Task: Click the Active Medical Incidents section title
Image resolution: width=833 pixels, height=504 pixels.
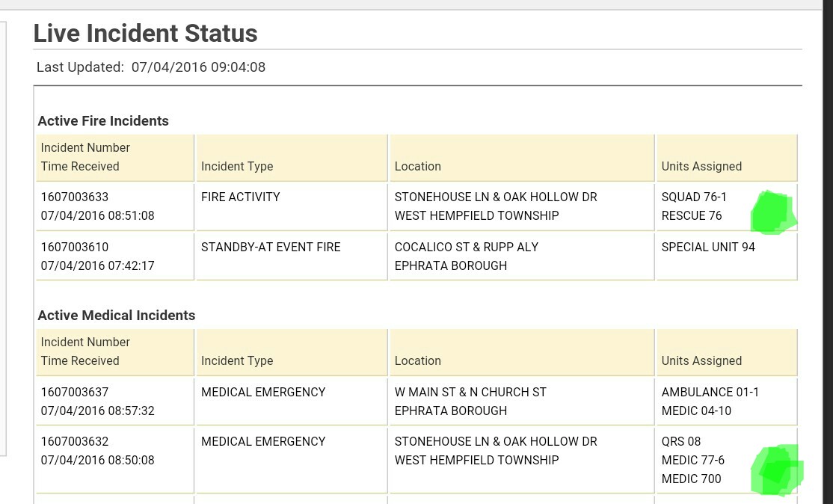Action: (117, 316)
